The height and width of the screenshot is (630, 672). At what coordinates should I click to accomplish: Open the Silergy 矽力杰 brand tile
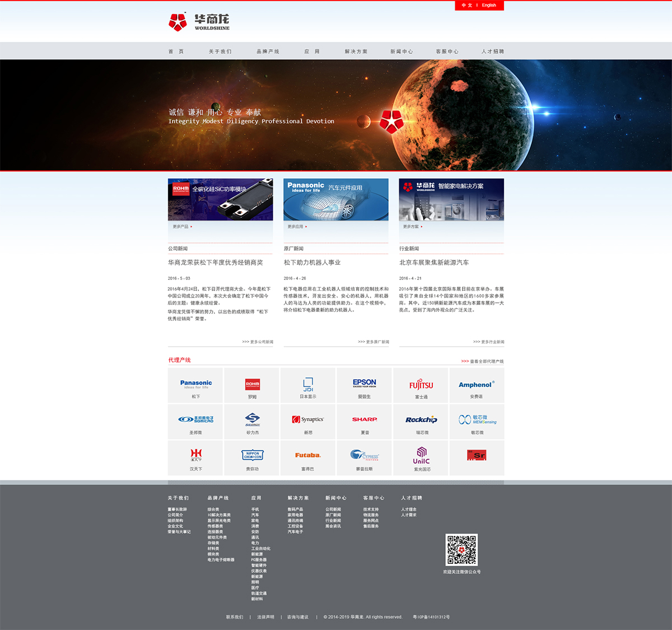tap(252, 422)
